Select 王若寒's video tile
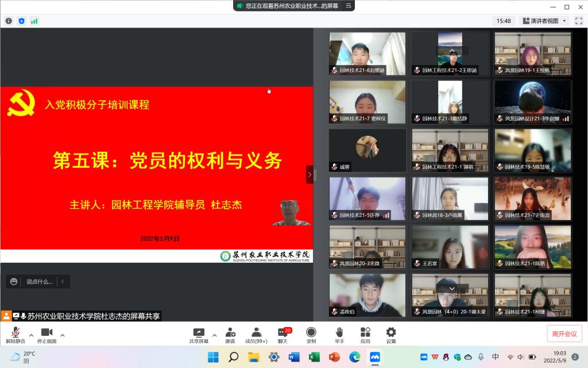The height and width of the screenshot is (368, 588). pos(450,247)
